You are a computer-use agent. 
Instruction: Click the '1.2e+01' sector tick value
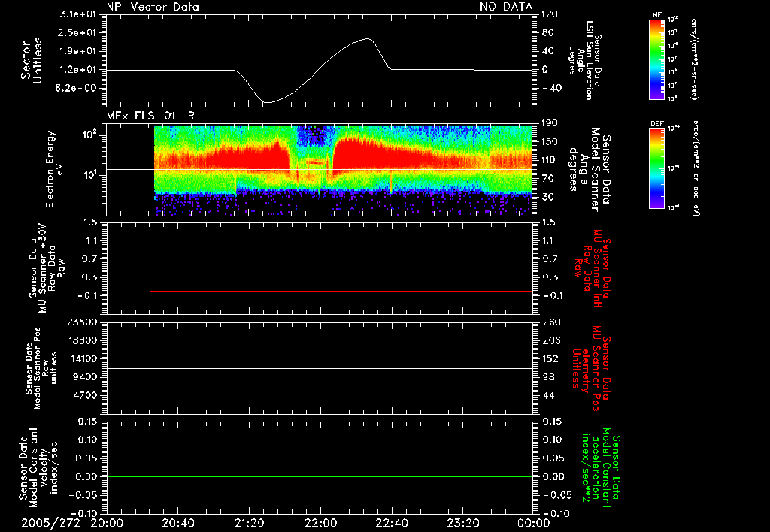click(77, 70)
